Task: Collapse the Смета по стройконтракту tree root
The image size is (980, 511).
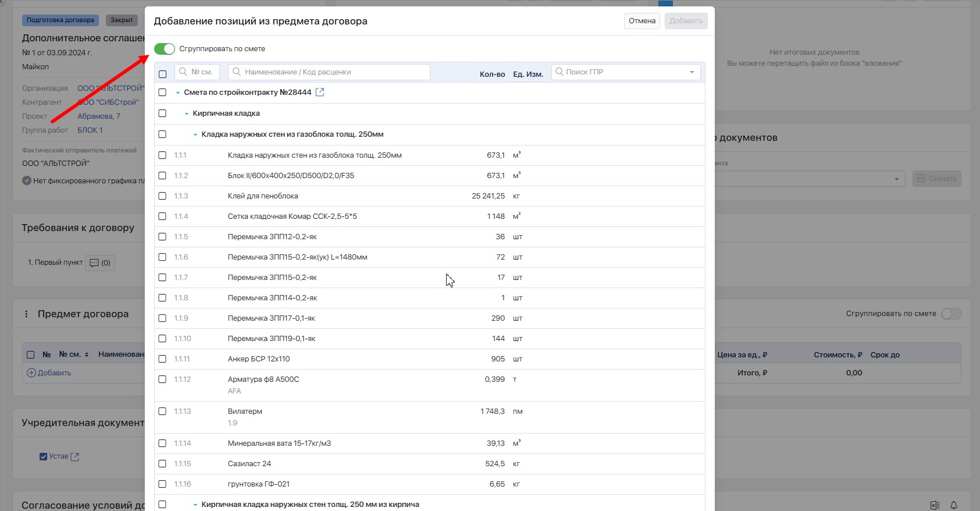Action: [178, 93]
